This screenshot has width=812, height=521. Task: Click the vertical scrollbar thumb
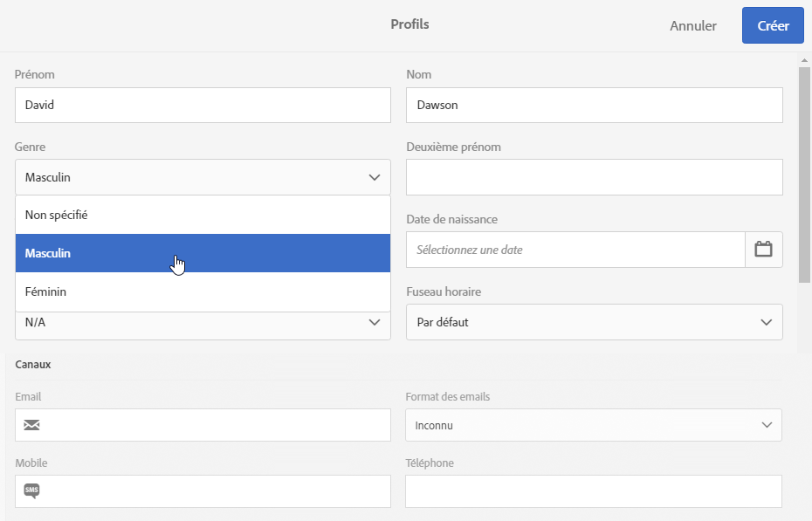tap(805, 175)
